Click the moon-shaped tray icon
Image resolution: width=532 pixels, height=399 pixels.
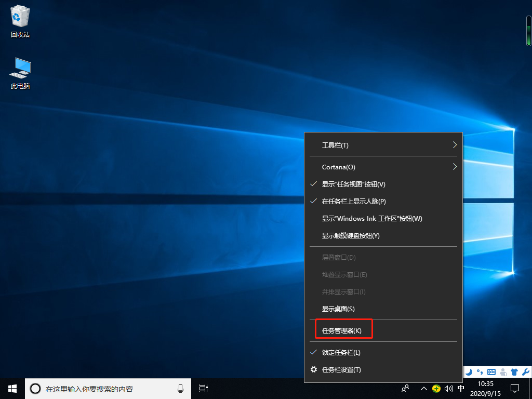coord(469,372)
